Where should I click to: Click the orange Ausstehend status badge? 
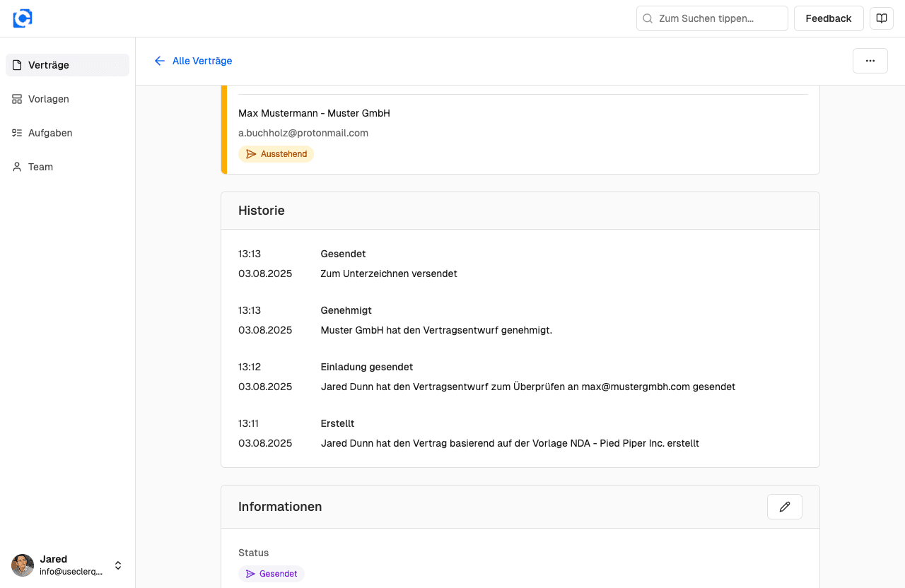point(276,154)
